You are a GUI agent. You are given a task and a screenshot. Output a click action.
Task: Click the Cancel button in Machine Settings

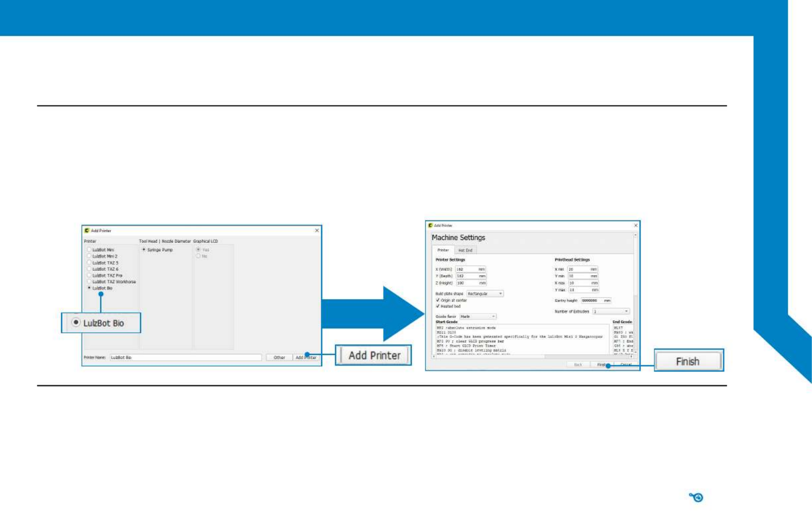pyautogui.click(x=626, y=365)
